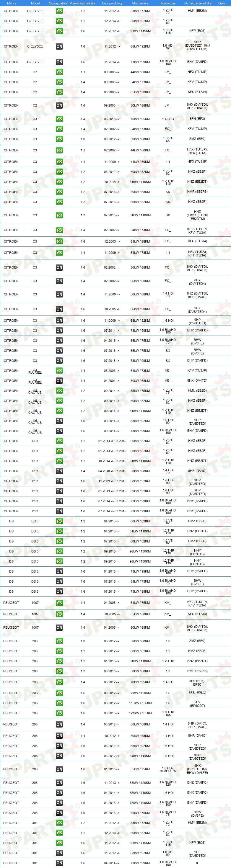Screen dimensions: 231x868
Task: Click petrol icon in Peugeot 208 121kW / 165KM row
Action: [x=59, y=713]
